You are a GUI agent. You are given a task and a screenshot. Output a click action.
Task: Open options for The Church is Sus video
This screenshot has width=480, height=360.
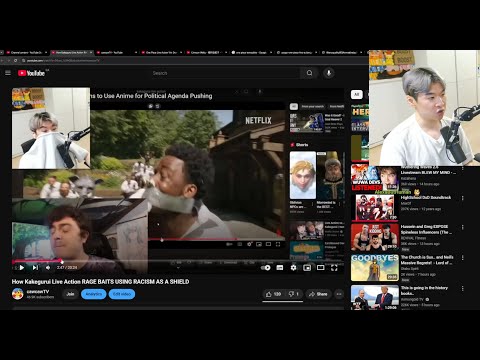pos(463,258)
